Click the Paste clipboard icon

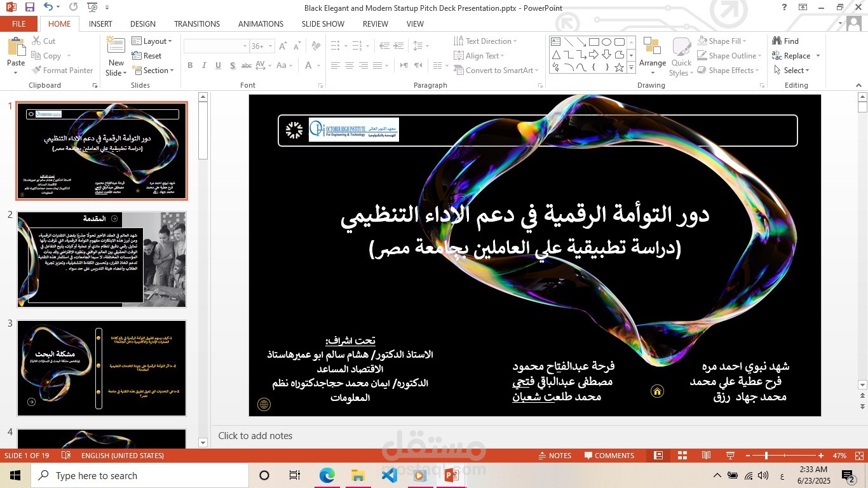tap(16, 48)
